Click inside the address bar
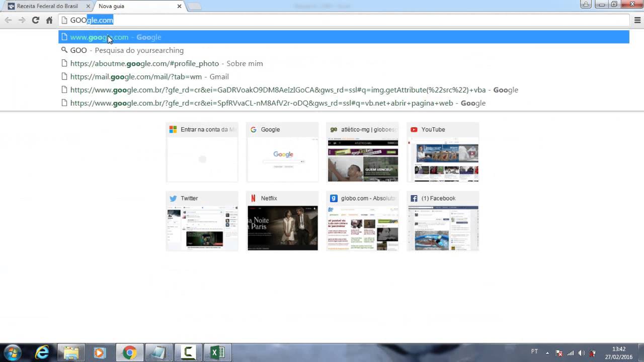 344,20
